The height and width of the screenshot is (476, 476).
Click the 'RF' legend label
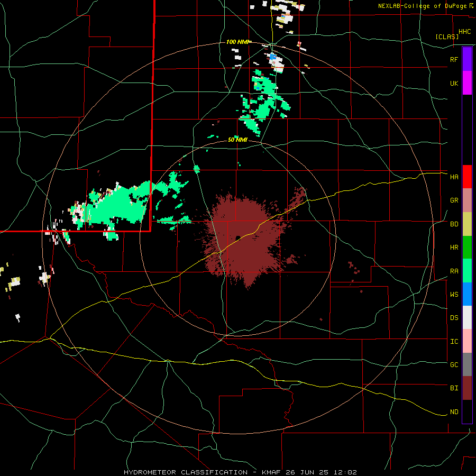(454, 59)
